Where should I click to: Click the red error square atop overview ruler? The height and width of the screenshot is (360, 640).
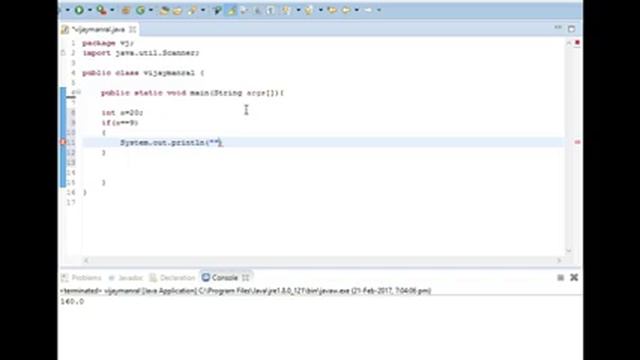[577, 42]
